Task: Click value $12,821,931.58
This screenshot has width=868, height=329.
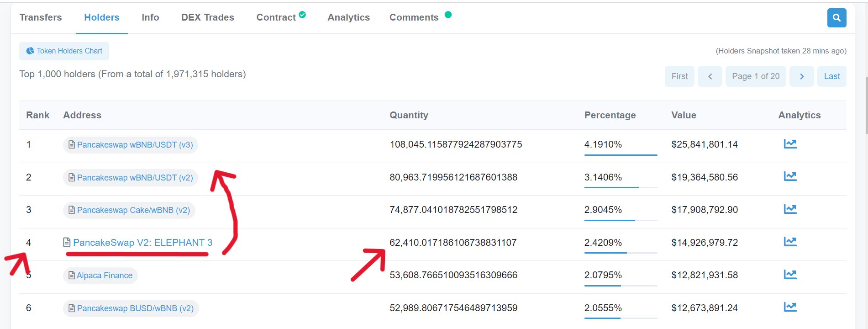Action: pos(705,275)
